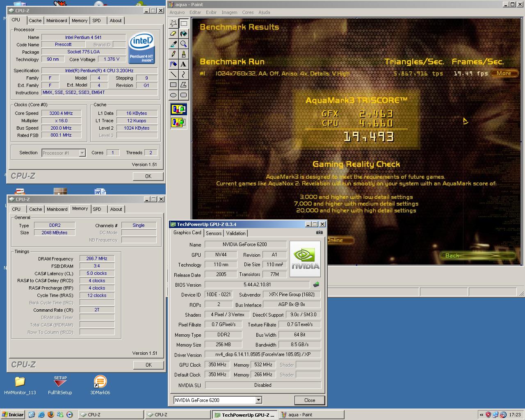The height and width of the screenshot is (420, 525).
Task: Click the 17:23 taskbar clock
Action: pos(515,415)
